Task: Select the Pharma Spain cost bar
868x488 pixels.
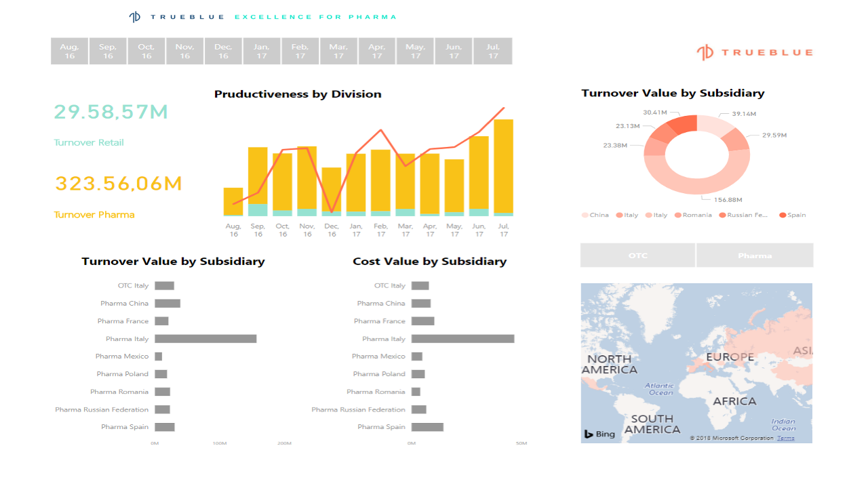Action: coord(427,427)
